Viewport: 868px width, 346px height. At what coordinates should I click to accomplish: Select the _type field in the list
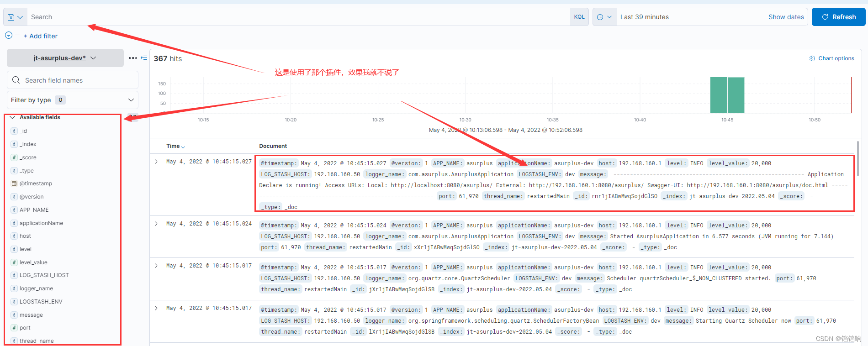tap(26, 171)
